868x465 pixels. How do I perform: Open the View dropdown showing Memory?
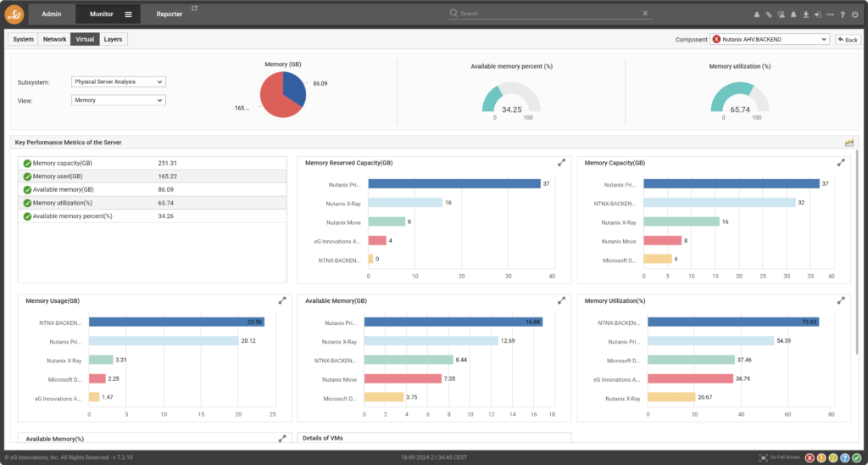119,100
